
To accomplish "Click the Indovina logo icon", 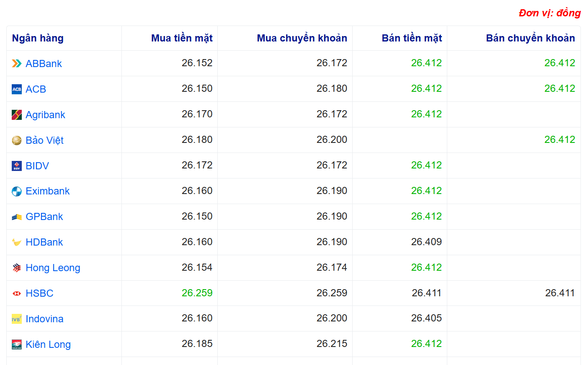I will click(17, 319).
